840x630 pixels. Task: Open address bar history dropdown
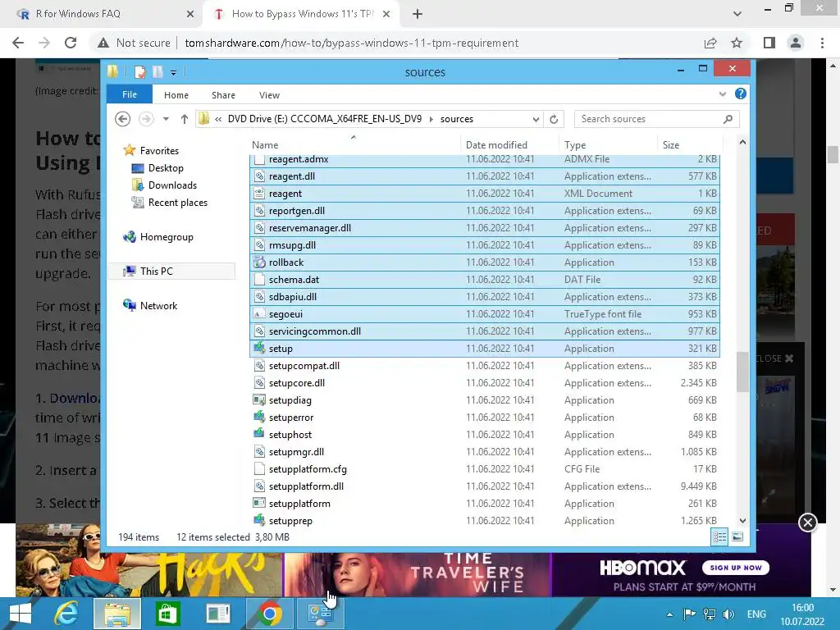535,119
